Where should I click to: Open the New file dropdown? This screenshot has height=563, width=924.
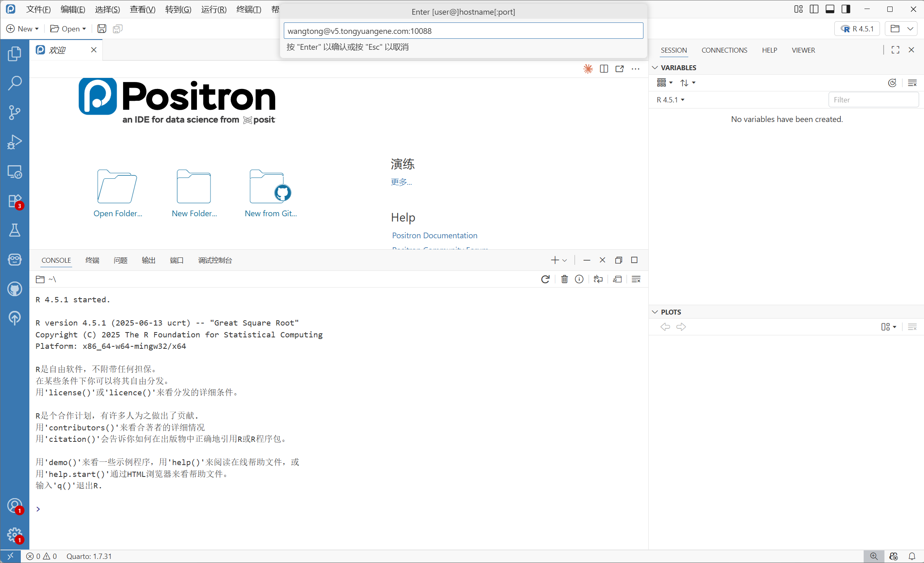pos(22,29)
